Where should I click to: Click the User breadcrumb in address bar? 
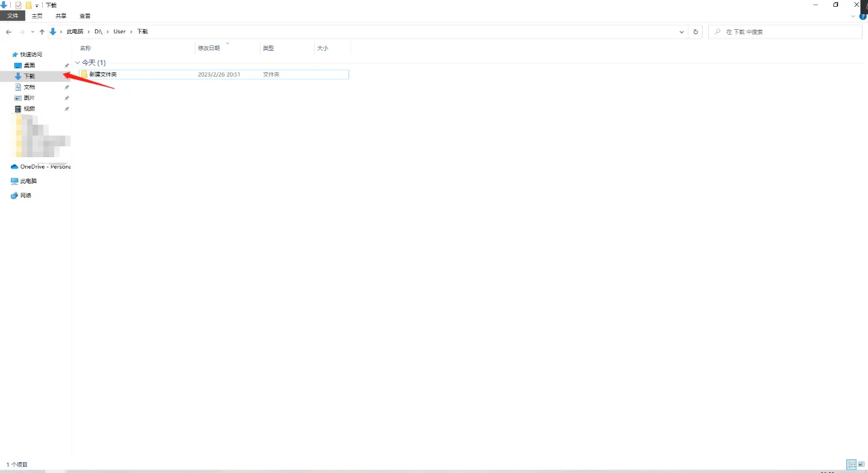point(119,32)
